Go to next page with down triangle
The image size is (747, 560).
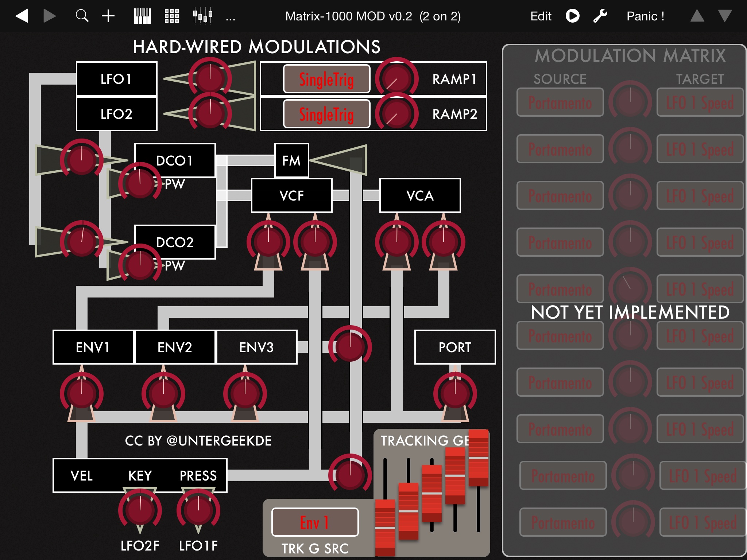(x=725, y=16)
